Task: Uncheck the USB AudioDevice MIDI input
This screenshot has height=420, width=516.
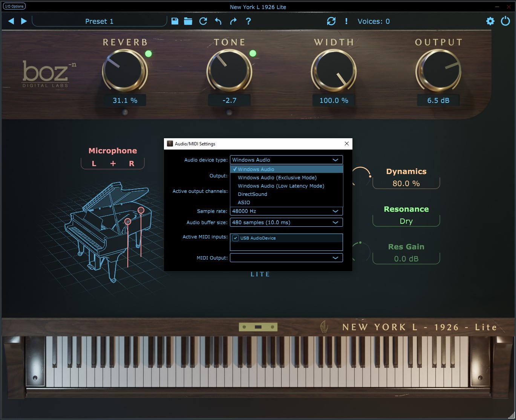Action: 236,238
